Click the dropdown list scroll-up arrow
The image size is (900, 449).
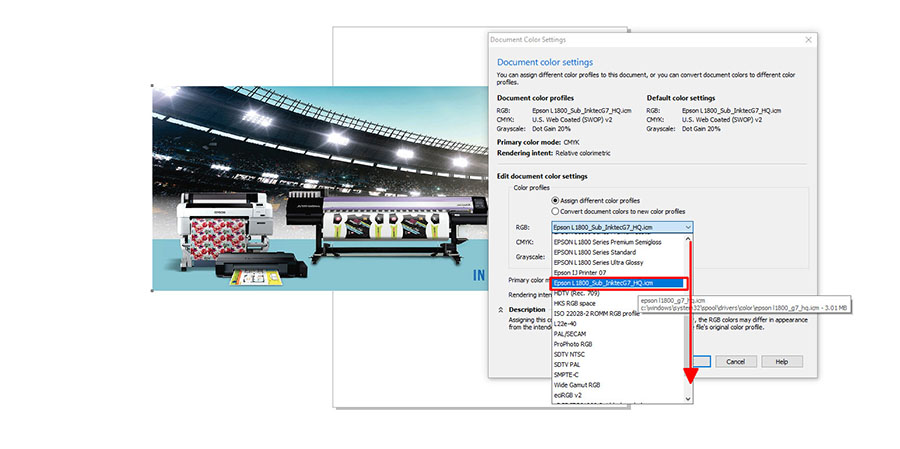click(x=689, y=239)
